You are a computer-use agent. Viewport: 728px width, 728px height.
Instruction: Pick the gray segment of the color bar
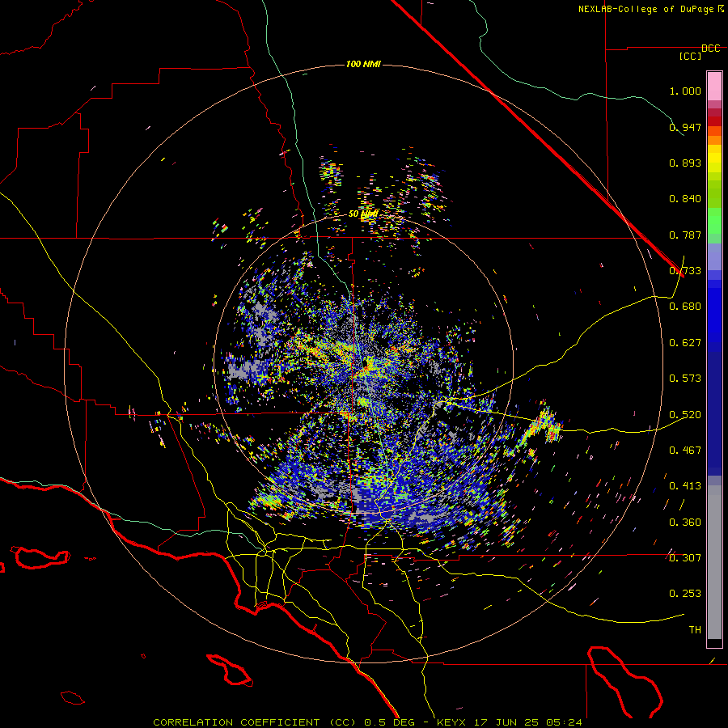[714, 562]
